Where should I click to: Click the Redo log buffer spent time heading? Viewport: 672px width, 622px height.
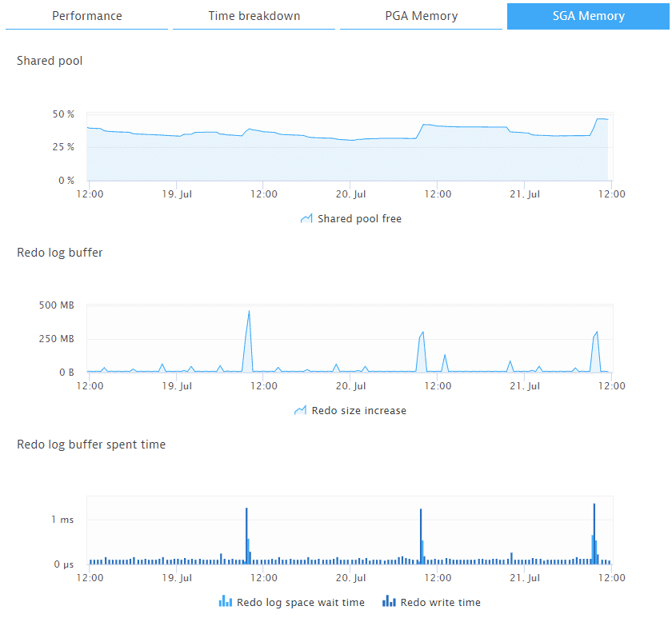91,445
